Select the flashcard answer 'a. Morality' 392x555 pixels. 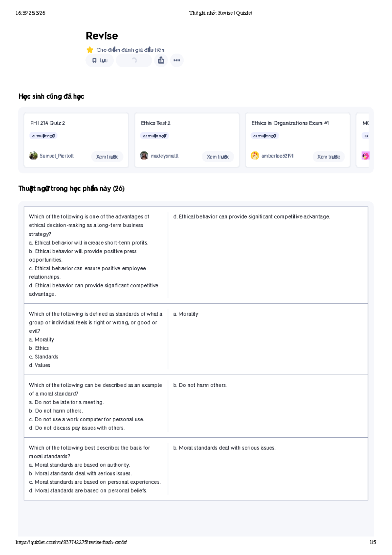(186, 314)
